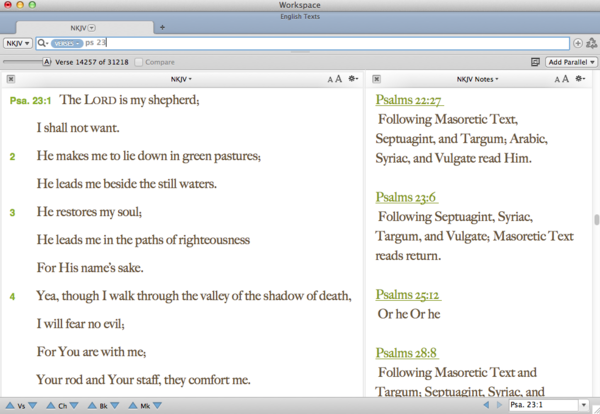Image resolution: width=600 pixels, height=414 pixels.
Task: Go to next chapter (Ch down)
Action: click(x=74, y=406)
